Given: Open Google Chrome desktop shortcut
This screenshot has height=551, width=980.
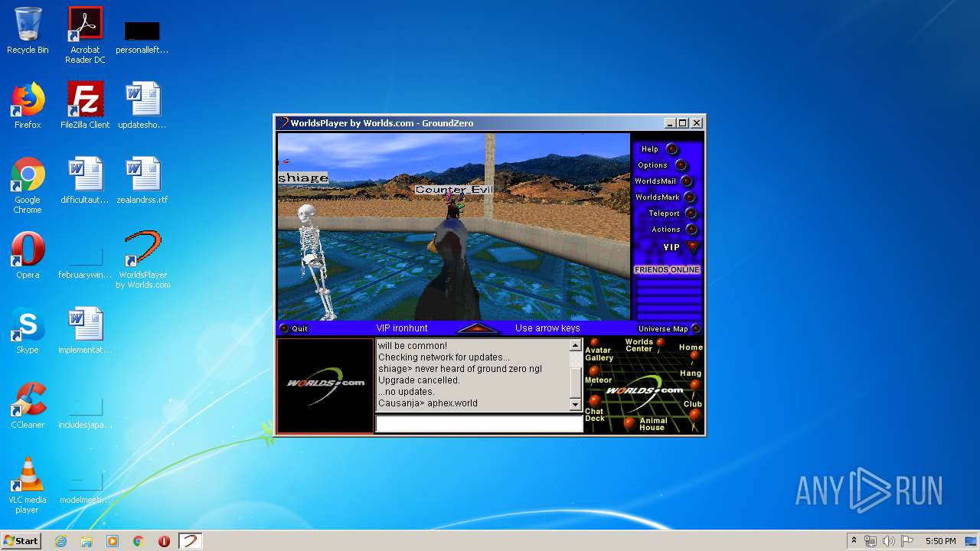Looking at the screenshot, I should 28,185.
